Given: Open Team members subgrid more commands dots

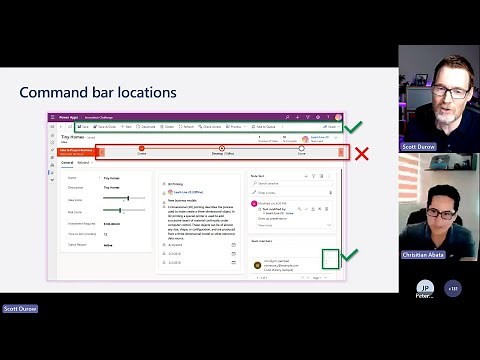Looking at the screenshot, I should pos(327,253).
